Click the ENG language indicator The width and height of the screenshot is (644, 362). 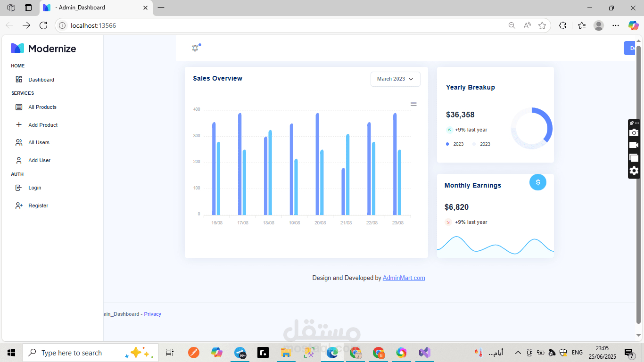pos(577,353)
